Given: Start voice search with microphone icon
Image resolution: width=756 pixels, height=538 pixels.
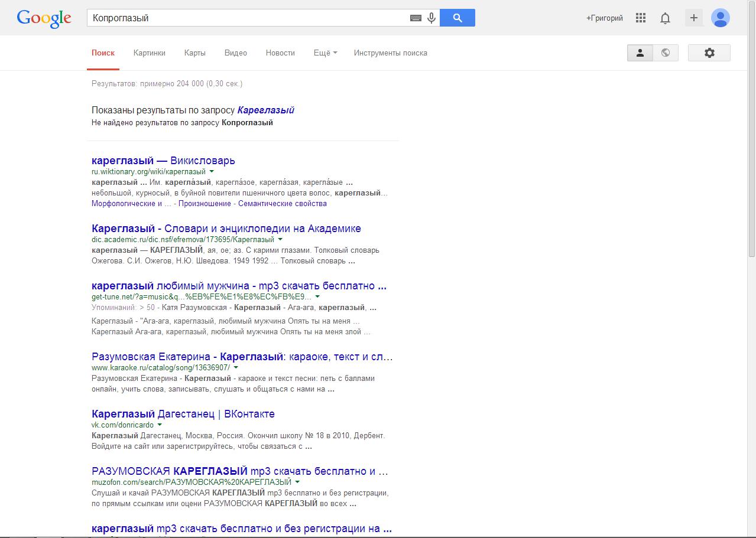Looking at the screenshot, I should point(431,18).
